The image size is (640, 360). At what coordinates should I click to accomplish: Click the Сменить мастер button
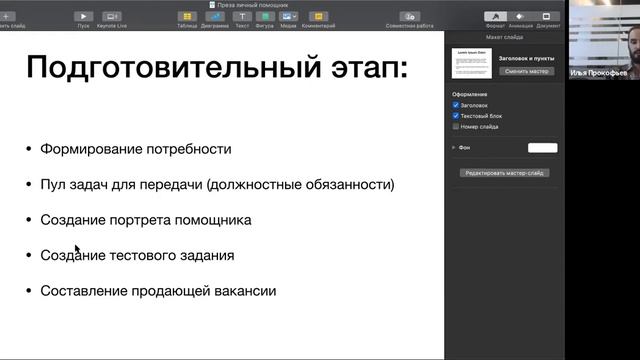click(527, 71)
